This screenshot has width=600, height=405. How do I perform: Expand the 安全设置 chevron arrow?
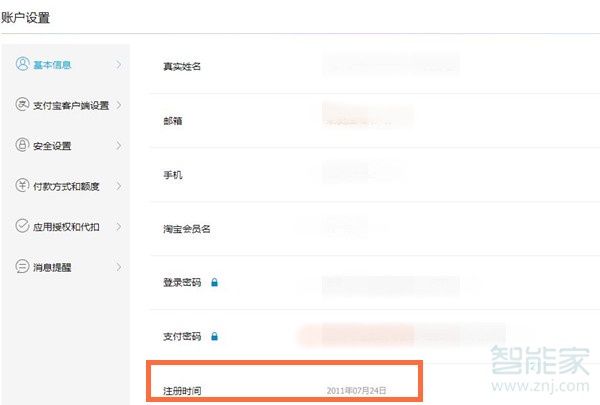pyautogui.click(x=119, y=146)
